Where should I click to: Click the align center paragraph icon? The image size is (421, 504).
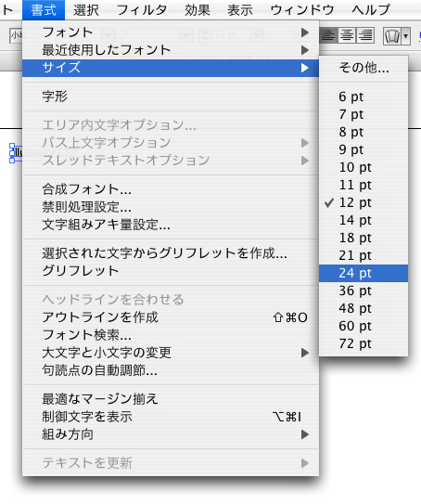(347, 35)
